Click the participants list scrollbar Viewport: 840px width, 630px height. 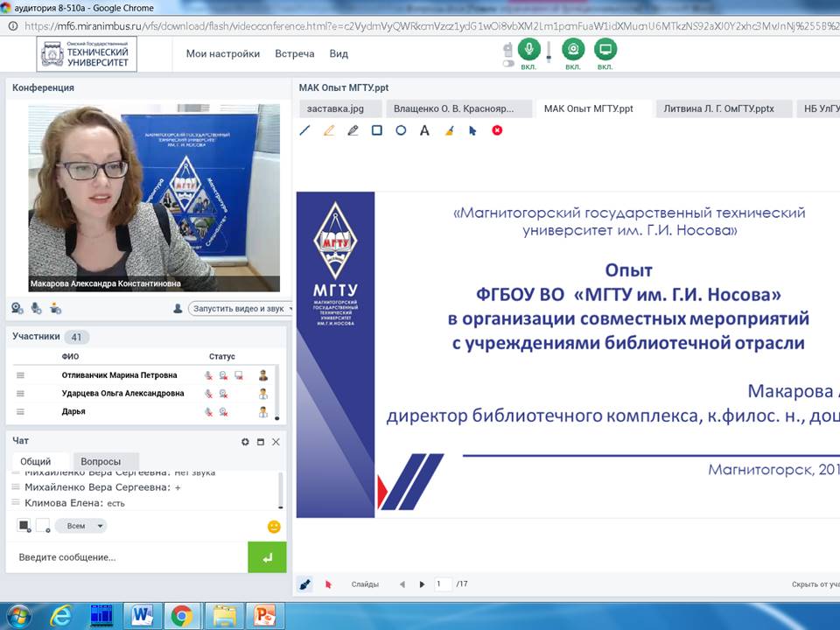coord(277,393)
